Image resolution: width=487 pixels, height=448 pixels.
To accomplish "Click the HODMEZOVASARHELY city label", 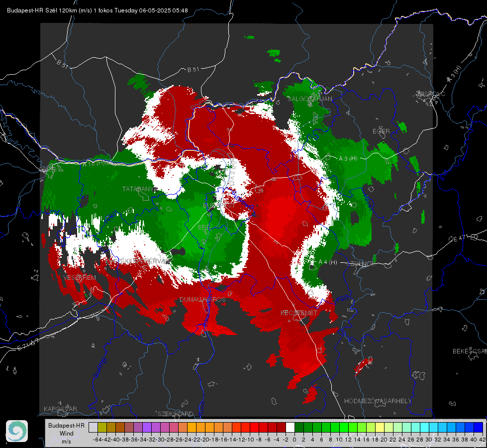I will (378, 401).
